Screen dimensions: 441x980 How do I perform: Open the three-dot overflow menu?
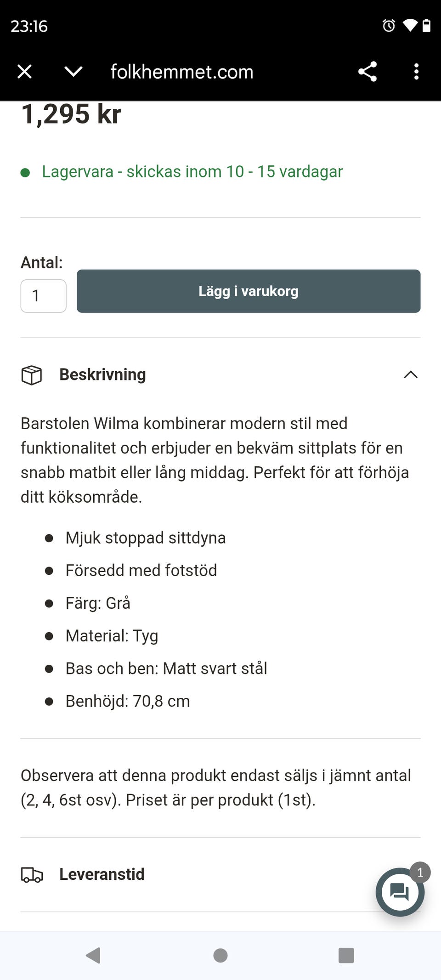pos(416,72)
